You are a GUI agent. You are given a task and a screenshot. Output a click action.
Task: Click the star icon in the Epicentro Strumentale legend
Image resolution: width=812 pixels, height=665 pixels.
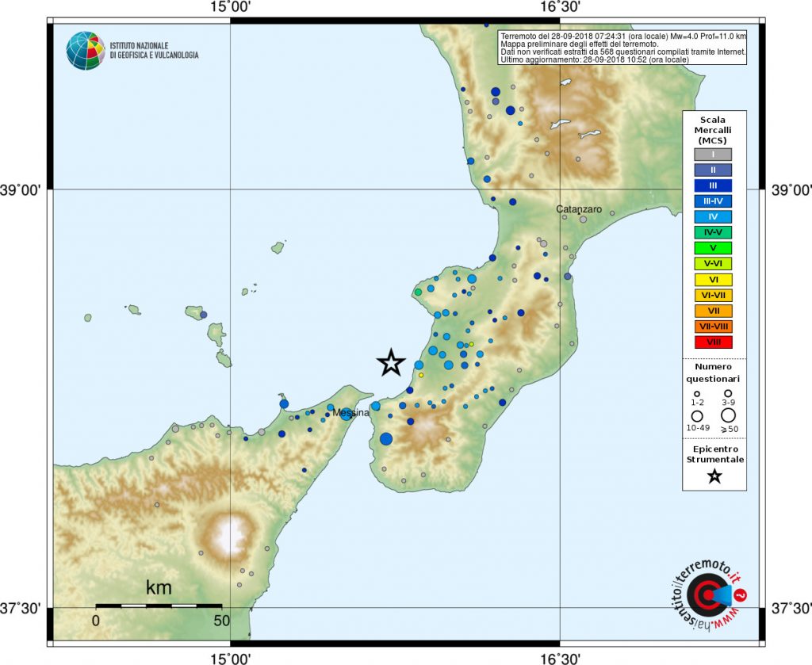tap(714, 476)
